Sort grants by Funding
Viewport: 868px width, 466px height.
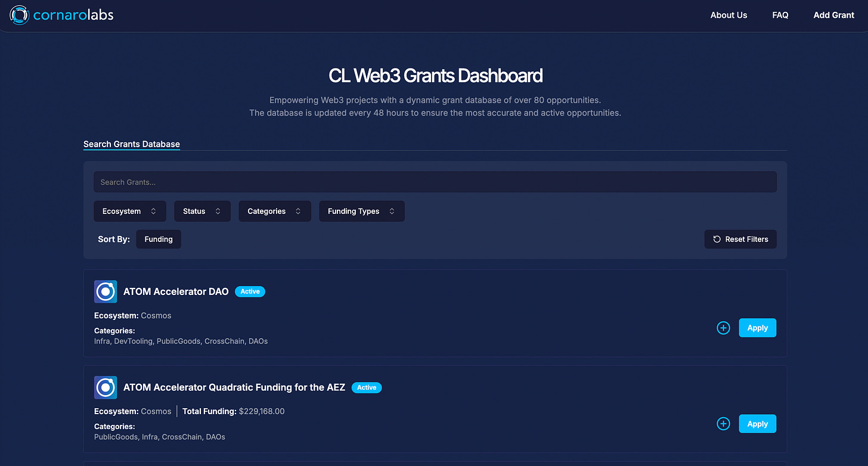tap(159, 239)
